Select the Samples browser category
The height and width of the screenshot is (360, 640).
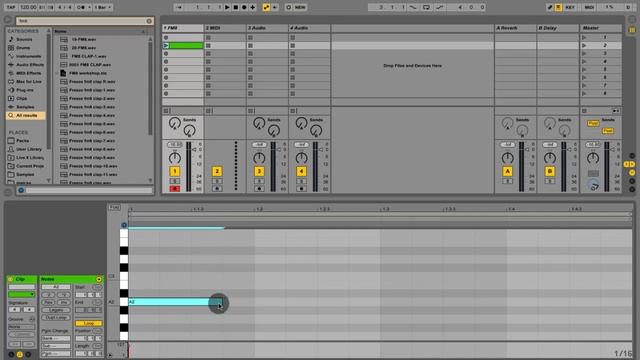click(x=25, y=107)
